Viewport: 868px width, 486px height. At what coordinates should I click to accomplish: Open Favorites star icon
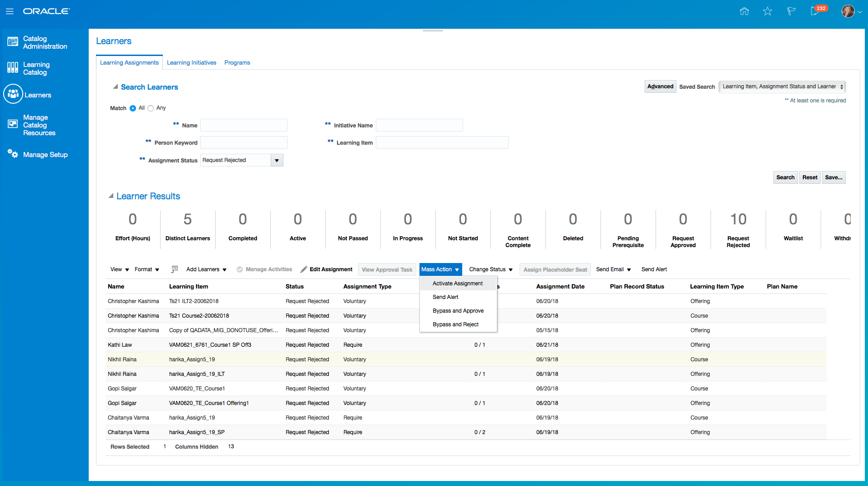click(x=767, y=11)
